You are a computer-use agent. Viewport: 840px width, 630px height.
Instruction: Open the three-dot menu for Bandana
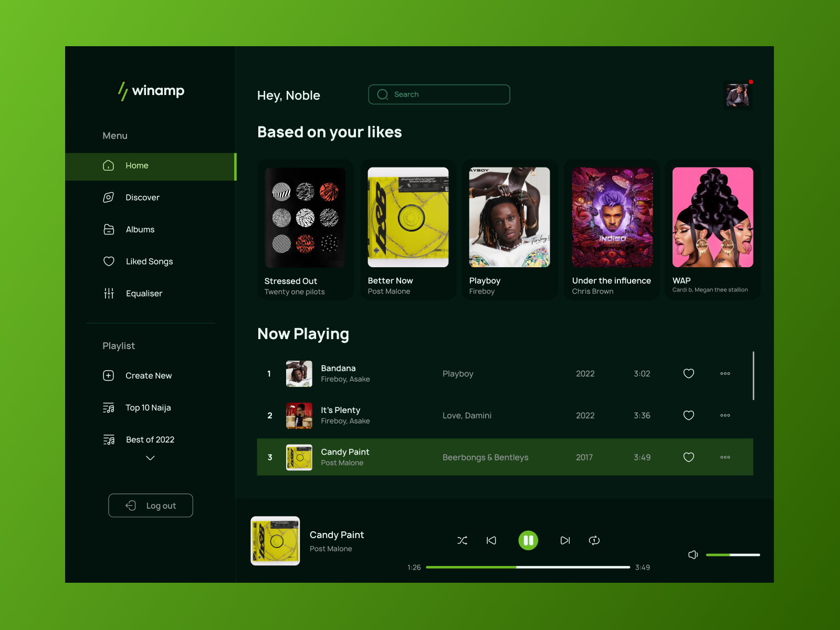tap(725, 373)
